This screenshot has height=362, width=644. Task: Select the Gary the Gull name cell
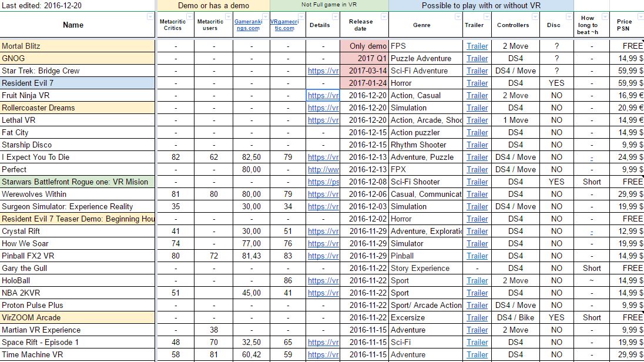pos(78,268)
